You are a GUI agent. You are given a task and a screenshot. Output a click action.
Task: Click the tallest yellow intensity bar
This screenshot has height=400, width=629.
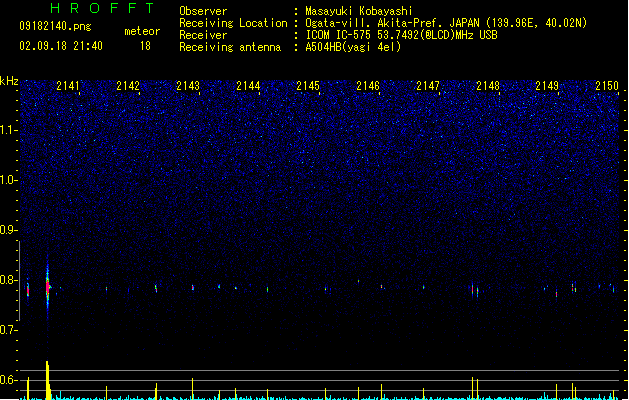tap(48, 380)
